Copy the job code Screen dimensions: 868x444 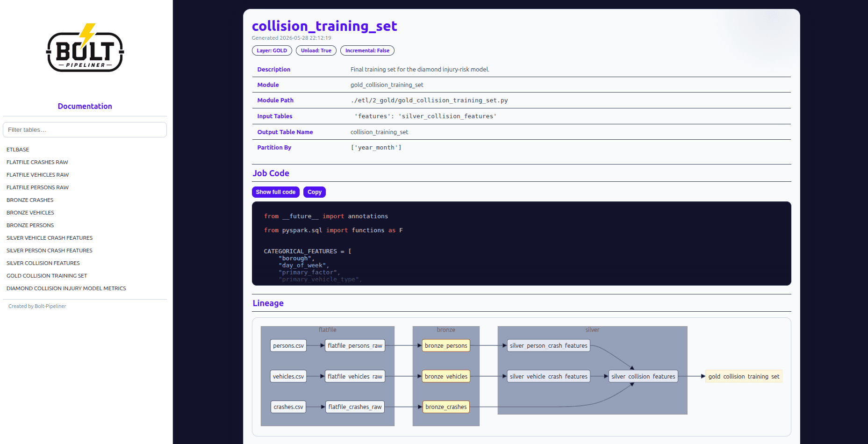[x=315, y=192]
